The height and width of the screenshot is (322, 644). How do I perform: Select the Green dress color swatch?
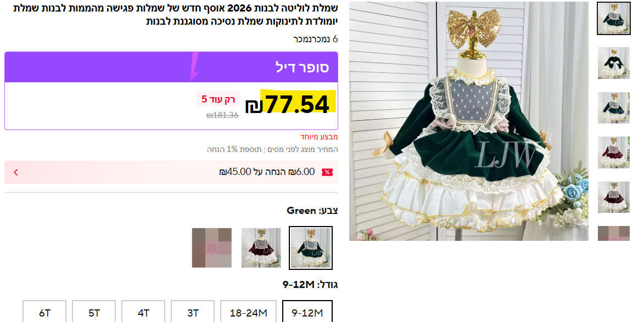311,248
